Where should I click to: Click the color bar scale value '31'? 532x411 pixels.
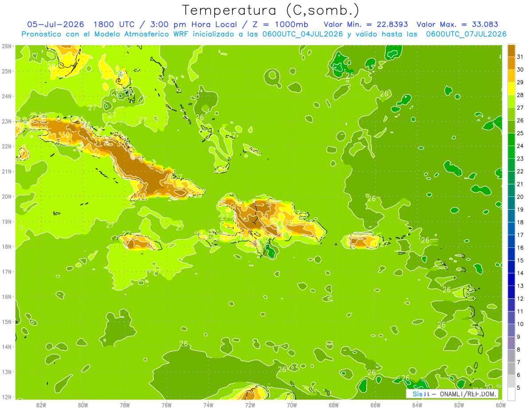[x=520, y=57]
